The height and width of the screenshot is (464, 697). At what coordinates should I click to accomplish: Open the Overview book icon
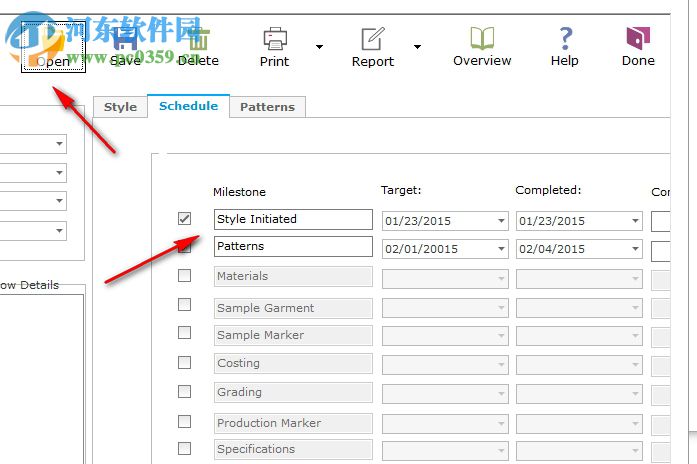[x=482, y=40]
